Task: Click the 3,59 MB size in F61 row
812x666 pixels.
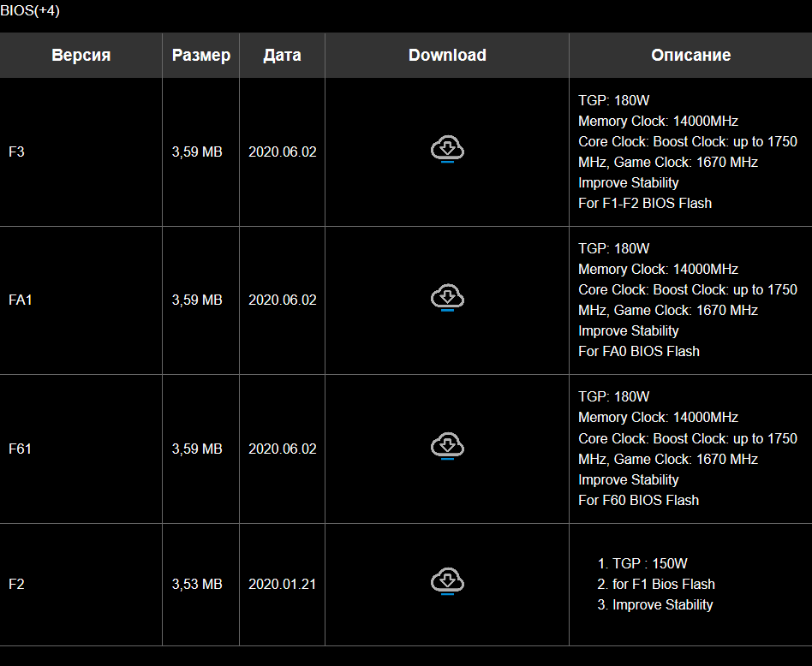Action: pos(197,449)
